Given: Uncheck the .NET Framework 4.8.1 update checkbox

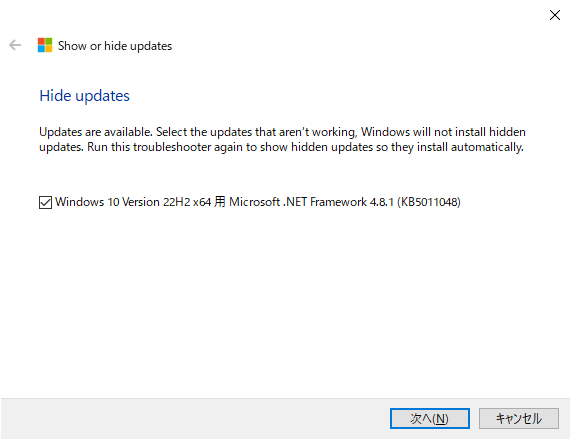Looking at the screenshot, I should [45, 202].
